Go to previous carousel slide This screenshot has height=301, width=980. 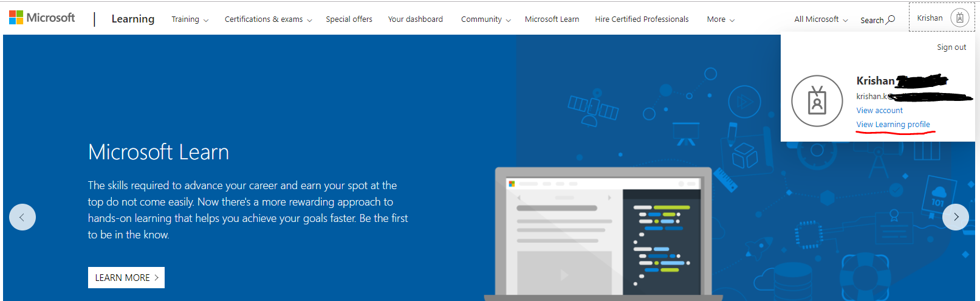22,217
